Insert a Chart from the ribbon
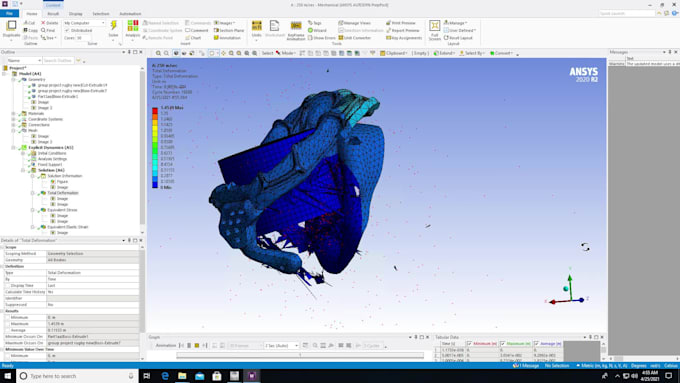 pos(193,38)
